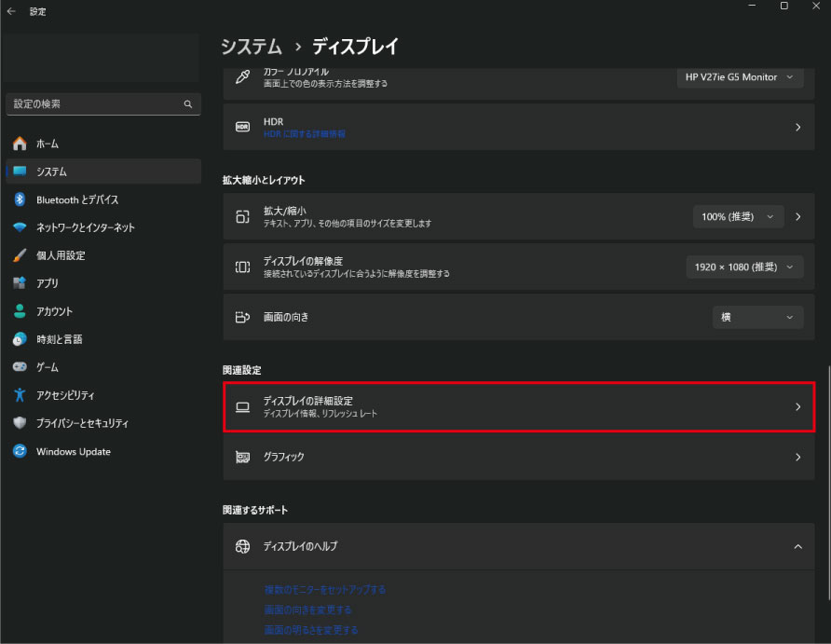831x644 pixels.
Task: Open the ディスプレイの解像度 1920 × 1080 dropdown
Action: [743, 267]
